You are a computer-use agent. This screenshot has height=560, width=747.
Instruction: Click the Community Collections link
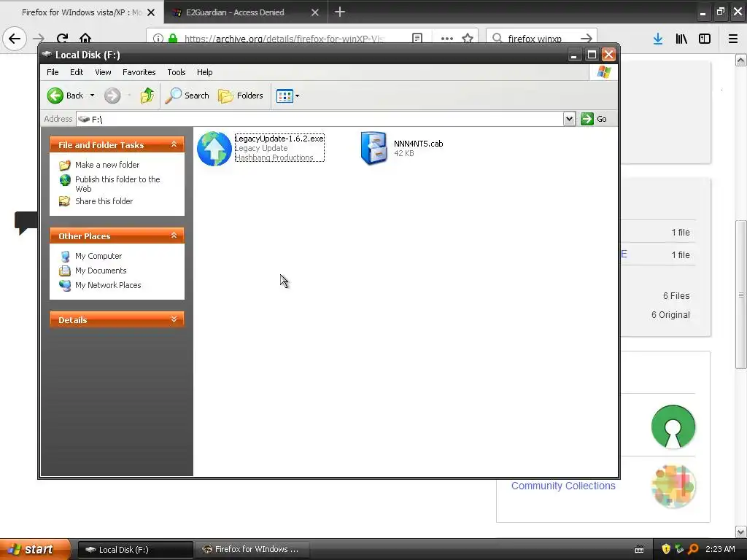(x=563, y=486)
